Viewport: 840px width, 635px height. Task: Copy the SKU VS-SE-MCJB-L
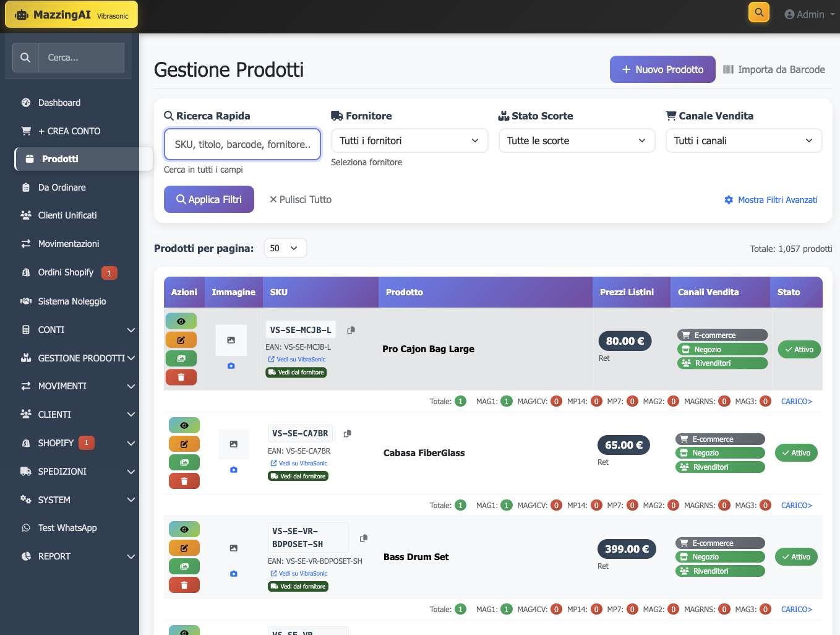click(x=351, y=330)
